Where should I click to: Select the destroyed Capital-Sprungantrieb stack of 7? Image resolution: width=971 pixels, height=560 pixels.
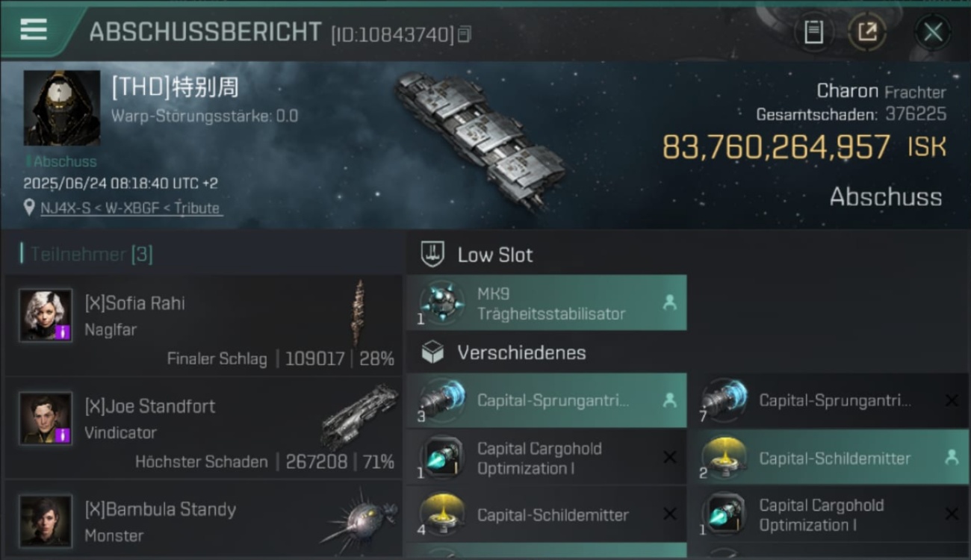tap(829, 400)
